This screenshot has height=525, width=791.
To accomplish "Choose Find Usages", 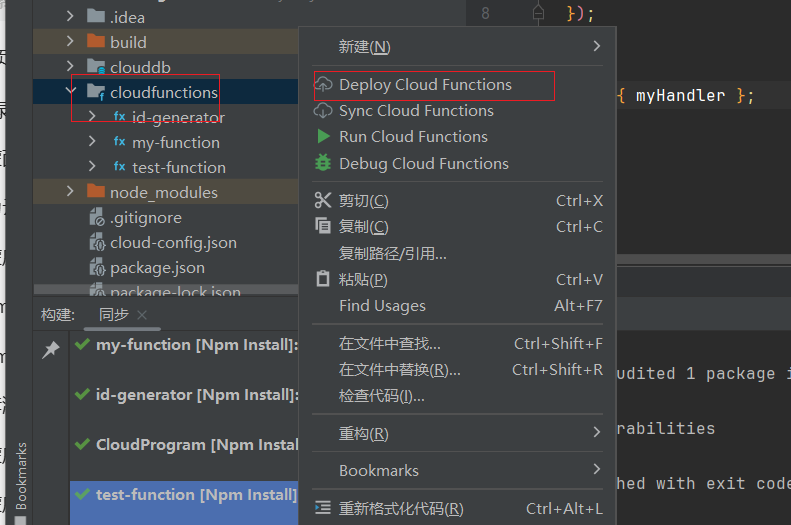I will tap(458, 306).
